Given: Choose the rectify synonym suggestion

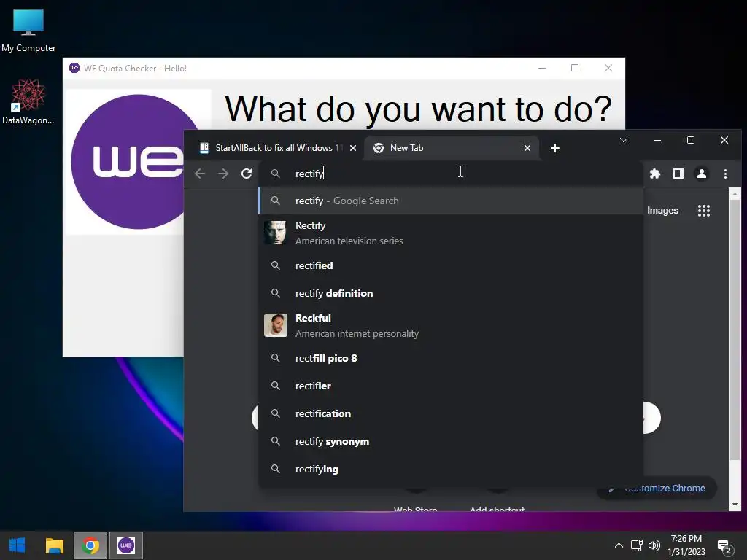Looking at the screenshot, I should coord(451,441).
